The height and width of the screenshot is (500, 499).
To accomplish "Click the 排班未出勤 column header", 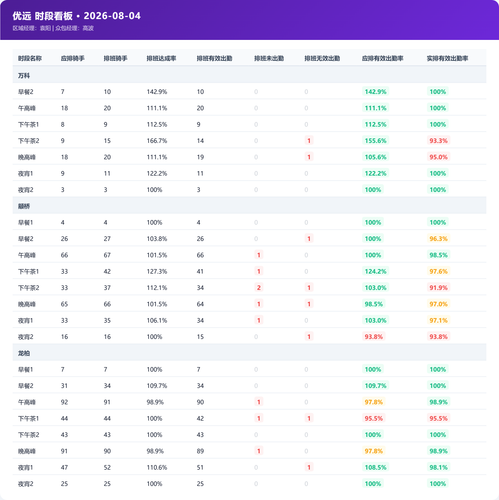I will point(269,58).
